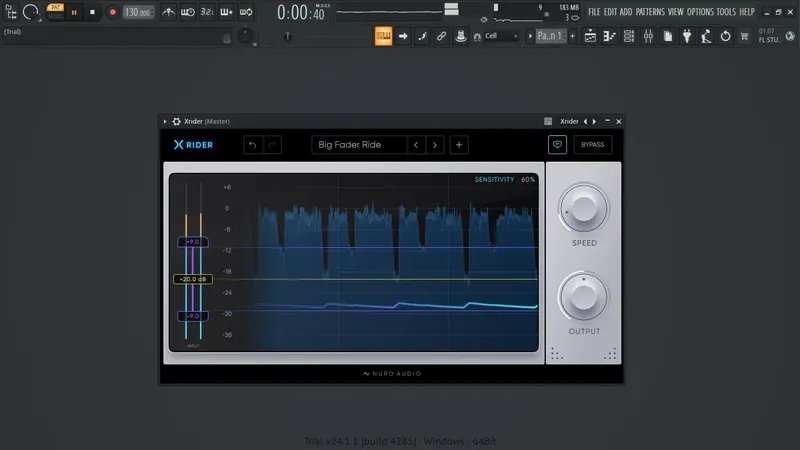Toggle step editing mode icon
The image size is (800, 450).
pos(422,36)
